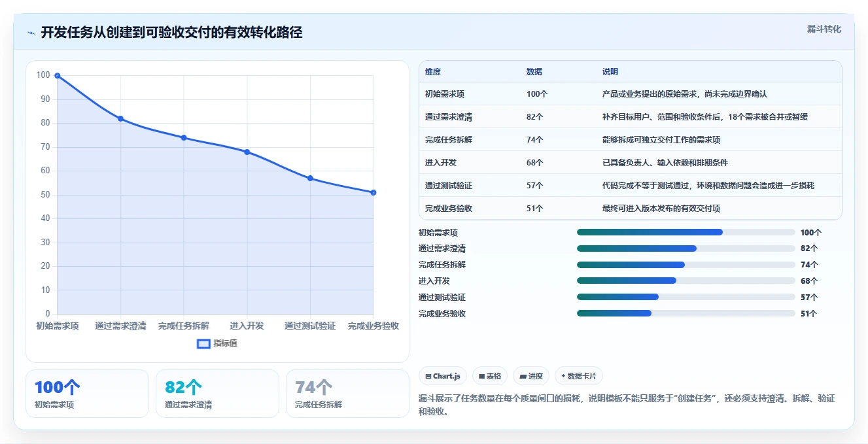Toggle the 指标值 legend swatch under the chart
This screenshot has width=868, height=444.
203,343
